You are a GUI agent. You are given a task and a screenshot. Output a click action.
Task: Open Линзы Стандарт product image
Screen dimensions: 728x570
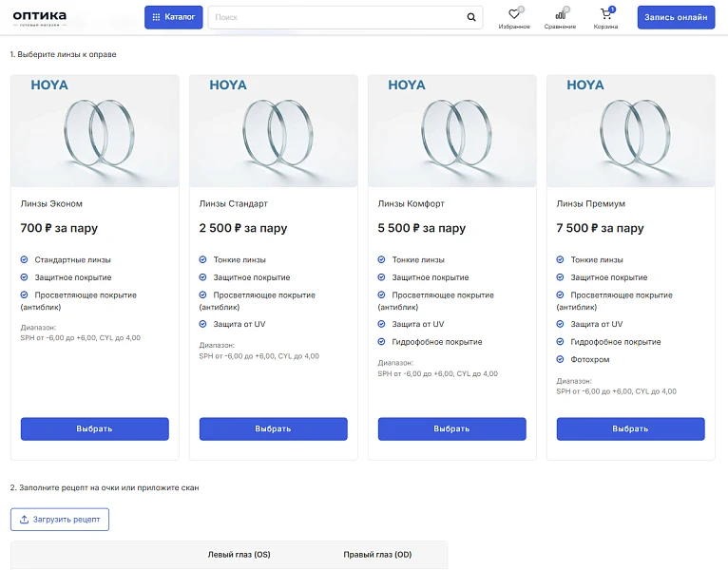point(274,131)
